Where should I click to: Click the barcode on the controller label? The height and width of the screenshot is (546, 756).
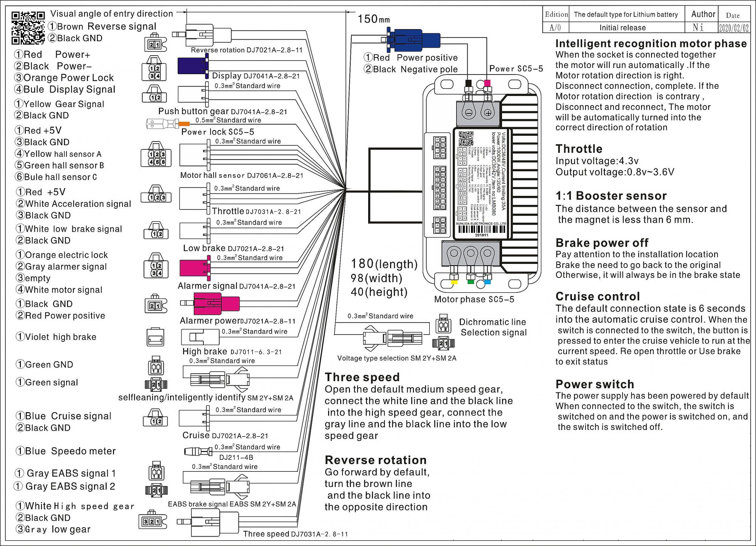pos(481,229)
